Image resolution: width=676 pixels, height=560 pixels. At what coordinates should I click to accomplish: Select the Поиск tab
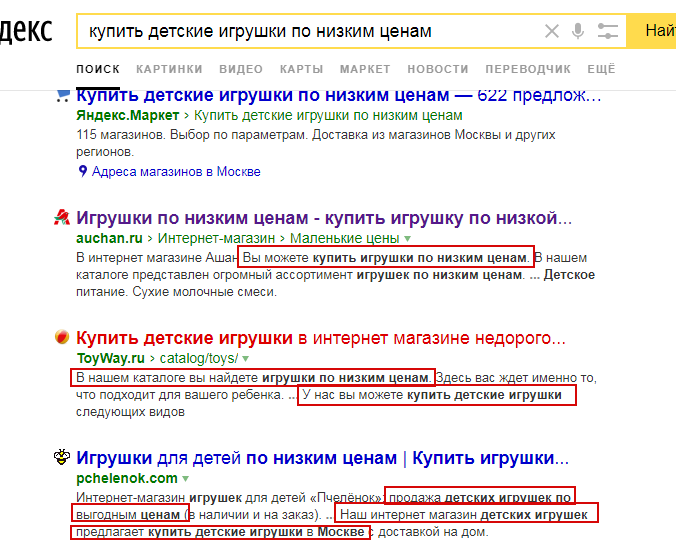pyautogui.click(x=98, y=69)
